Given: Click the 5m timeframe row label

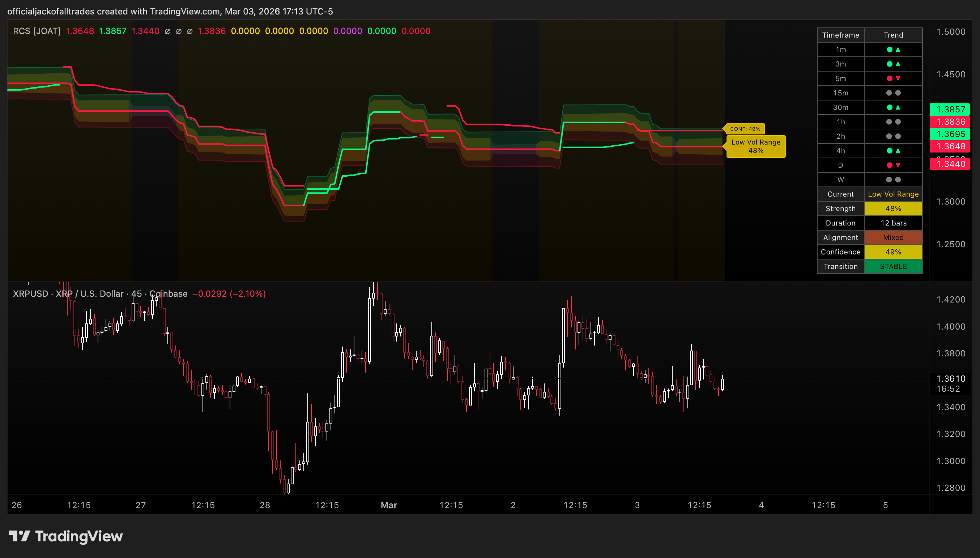Looking at the screenshot, I should point(840,78).
